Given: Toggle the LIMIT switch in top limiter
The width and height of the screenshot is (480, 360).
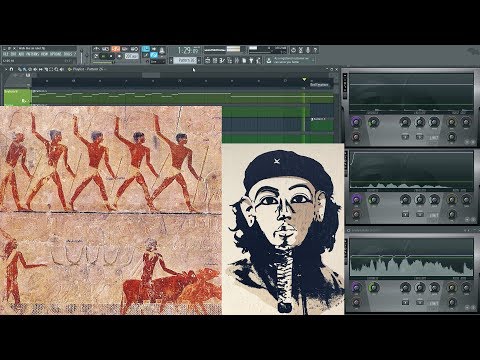Looking at the screenshot, I should click(433, 138).
